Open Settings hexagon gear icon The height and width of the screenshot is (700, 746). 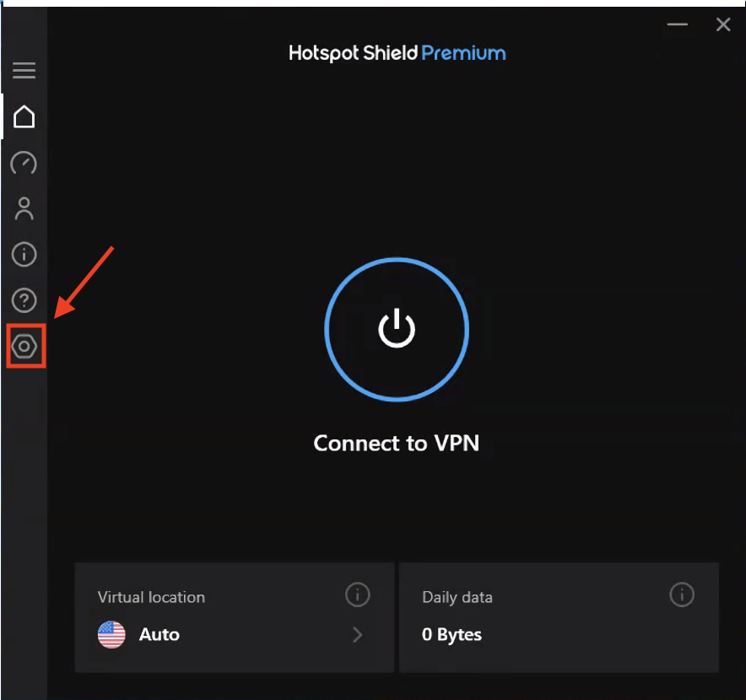[x=24, y=346]
